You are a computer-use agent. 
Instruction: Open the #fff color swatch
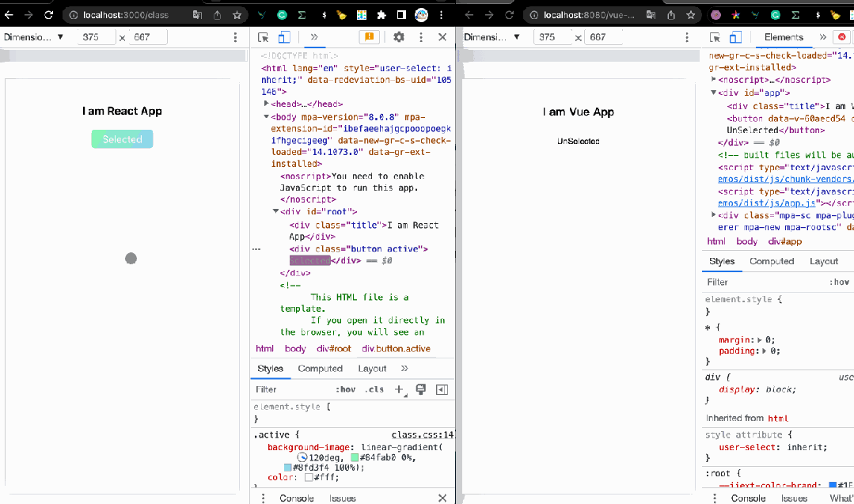pos(309,477)
